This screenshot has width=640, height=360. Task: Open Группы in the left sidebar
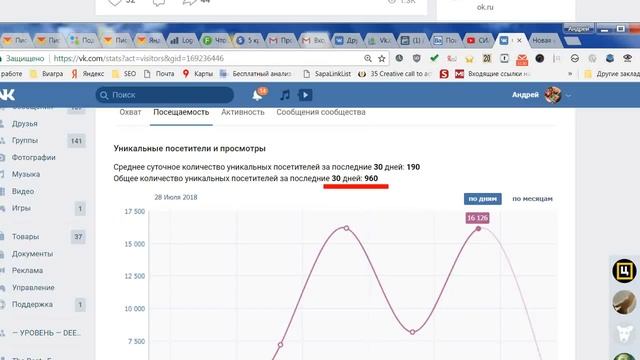pos(25,140)
